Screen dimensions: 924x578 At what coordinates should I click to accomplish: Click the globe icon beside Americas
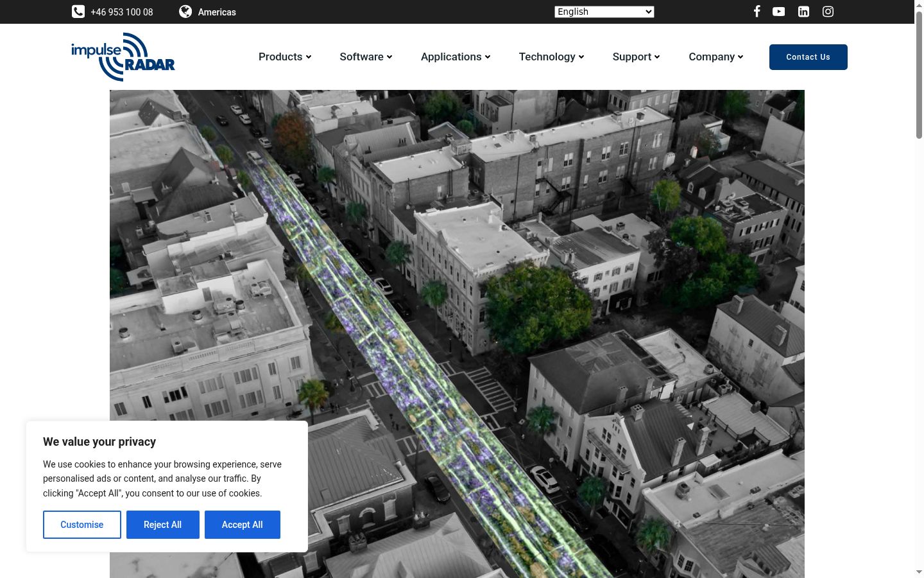coord(185,12)
